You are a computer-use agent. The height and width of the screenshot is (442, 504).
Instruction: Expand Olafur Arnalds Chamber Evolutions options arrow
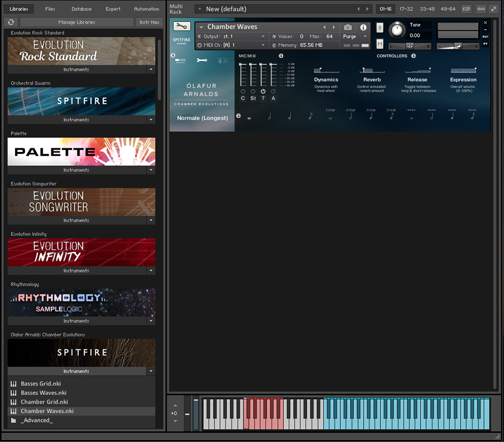(151, 371)
